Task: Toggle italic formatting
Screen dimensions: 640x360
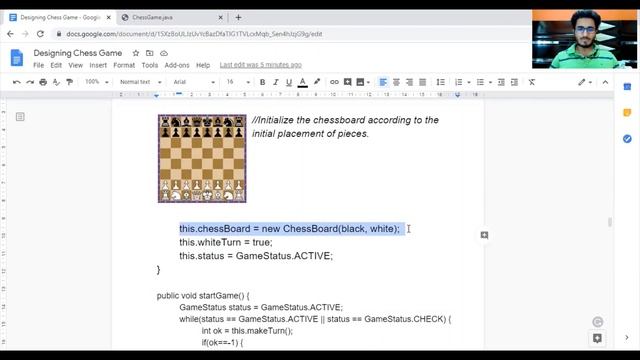Action: point(276,82)
